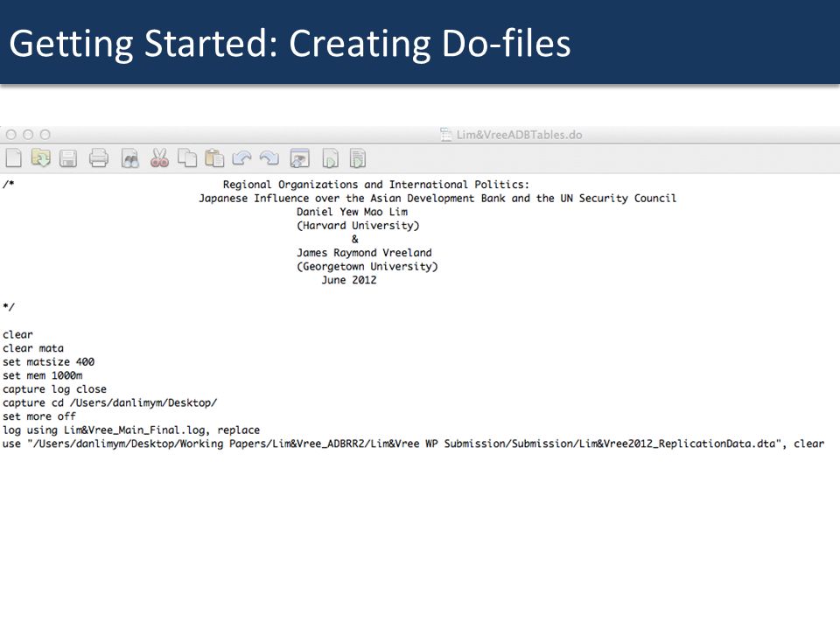Image resolution: width=840 pixels, height=630 pixels.
Task: Click the '(Harvard University)' comment line
Action: click(x=358, y=226)
